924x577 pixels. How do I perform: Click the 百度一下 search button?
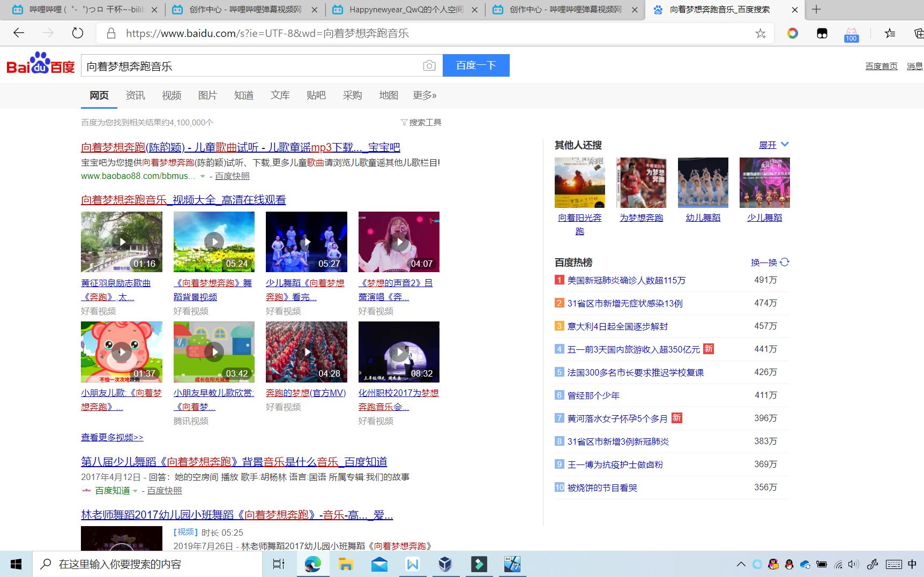click(476, 65)
